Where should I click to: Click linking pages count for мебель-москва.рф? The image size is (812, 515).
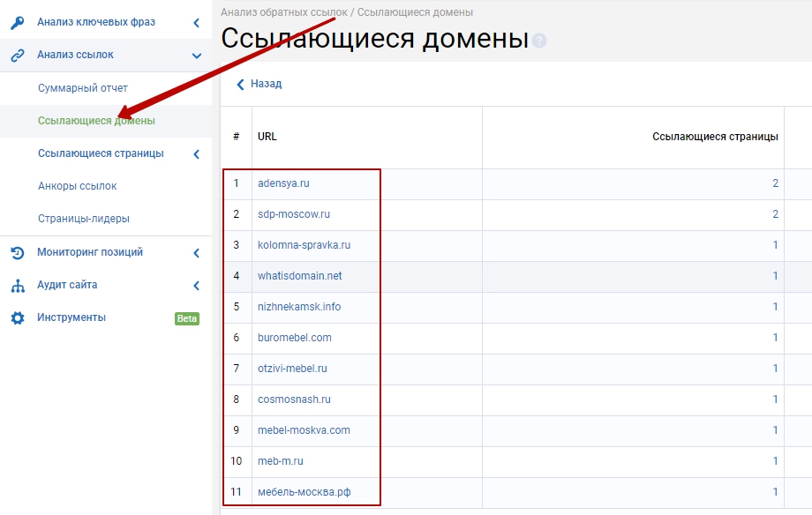[x=775, y=492]
